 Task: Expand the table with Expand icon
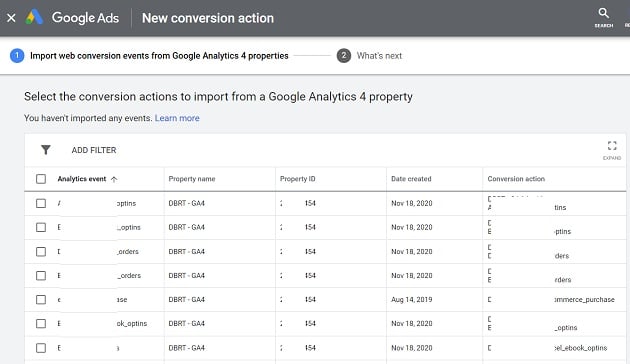click(612, 146)
